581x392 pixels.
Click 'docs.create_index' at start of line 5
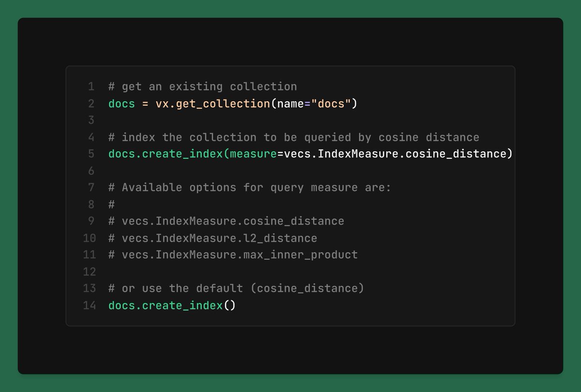(x=165, y=154)
